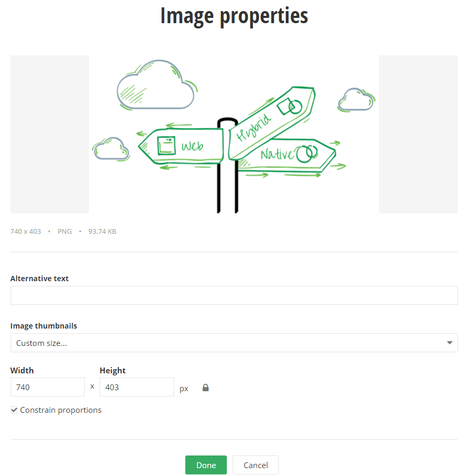Click the 93.74 KB file size text
Image resolution: width=470 pixels, height=476 pixels.
[x=102, y=231]
